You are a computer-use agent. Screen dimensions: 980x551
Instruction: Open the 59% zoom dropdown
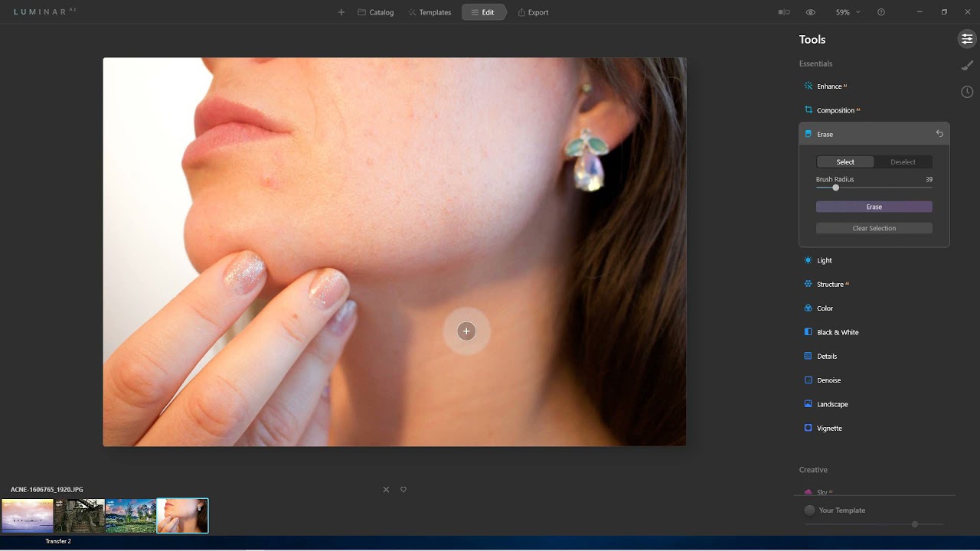(x=848, y=12)
